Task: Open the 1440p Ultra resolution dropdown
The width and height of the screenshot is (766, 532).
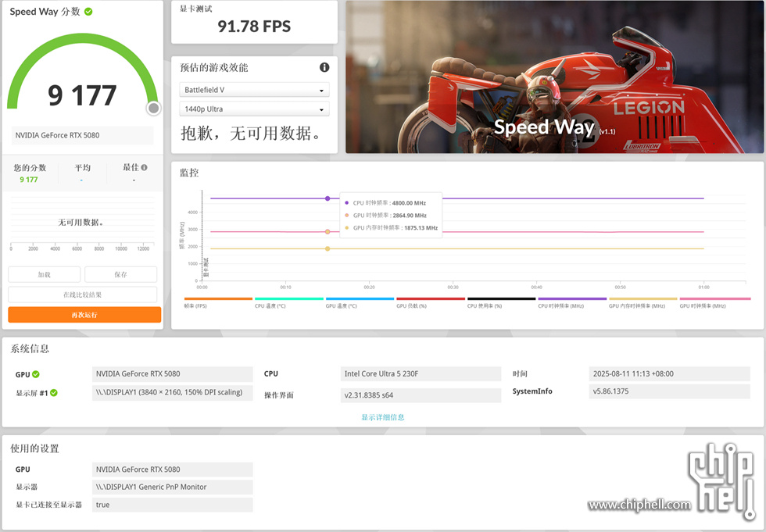Action: tap(255, 109)
